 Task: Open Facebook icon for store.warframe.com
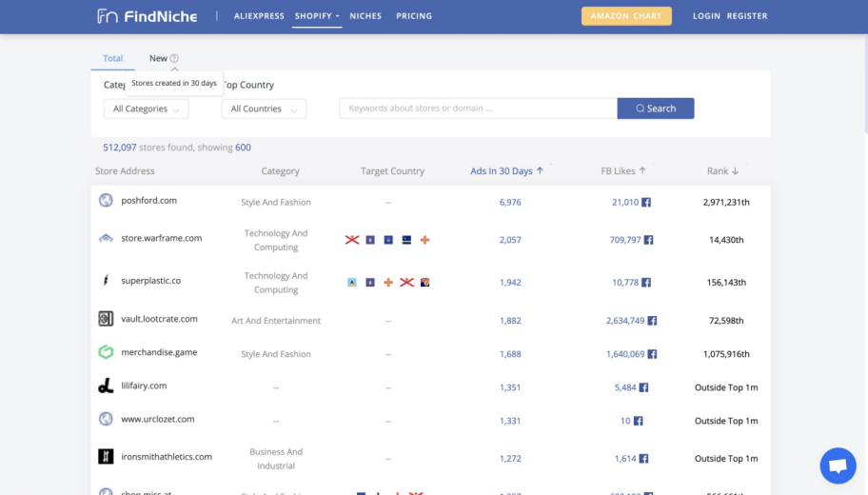[648, 240]
